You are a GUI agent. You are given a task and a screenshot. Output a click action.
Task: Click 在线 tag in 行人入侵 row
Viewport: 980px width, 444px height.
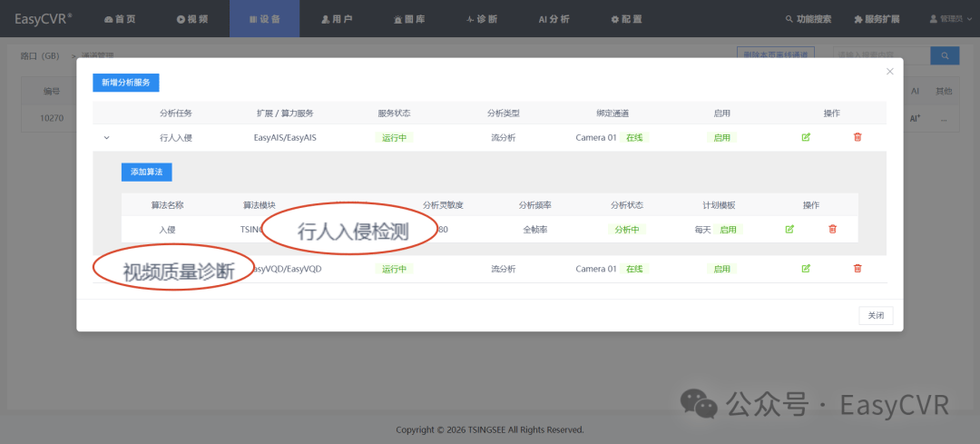pyautogui.click(x=634, y=138)
